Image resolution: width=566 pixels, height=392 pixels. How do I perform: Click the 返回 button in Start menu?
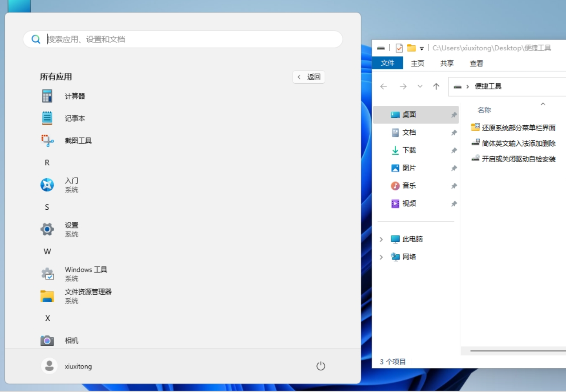tap(309, 77)
